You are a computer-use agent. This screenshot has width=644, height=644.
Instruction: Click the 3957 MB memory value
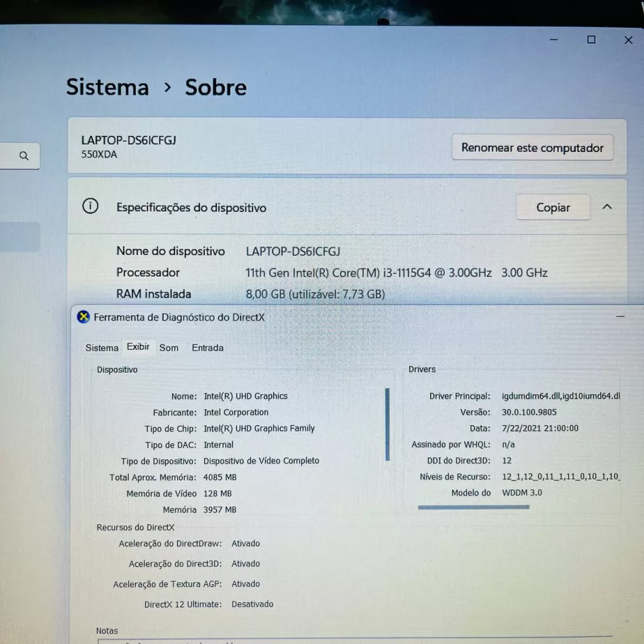coord(220,509)
